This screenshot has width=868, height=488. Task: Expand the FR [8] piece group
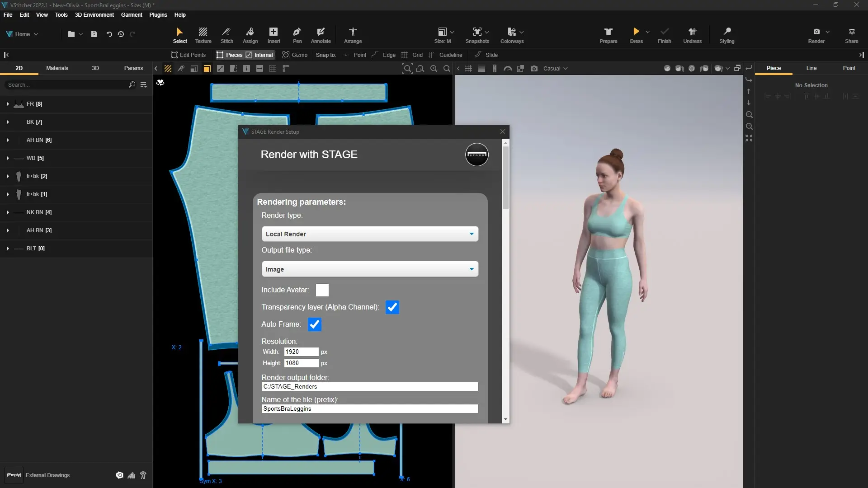tap(8, 104)
